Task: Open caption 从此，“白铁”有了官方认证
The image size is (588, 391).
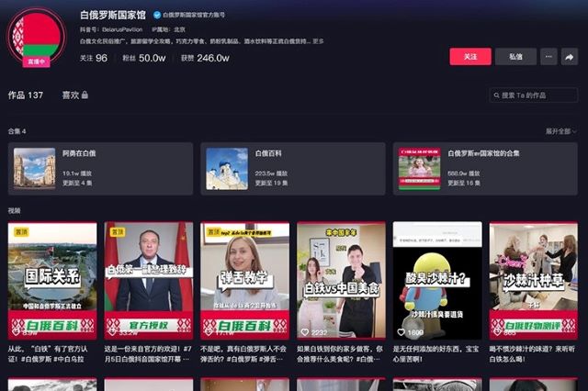Action: 48,354
